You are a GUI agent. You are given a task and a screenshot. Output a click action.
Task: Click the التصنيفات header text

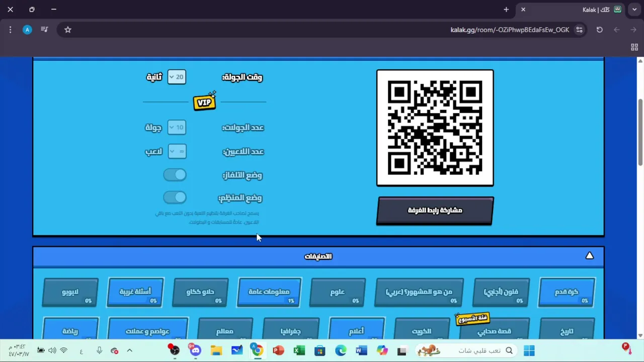318,256
